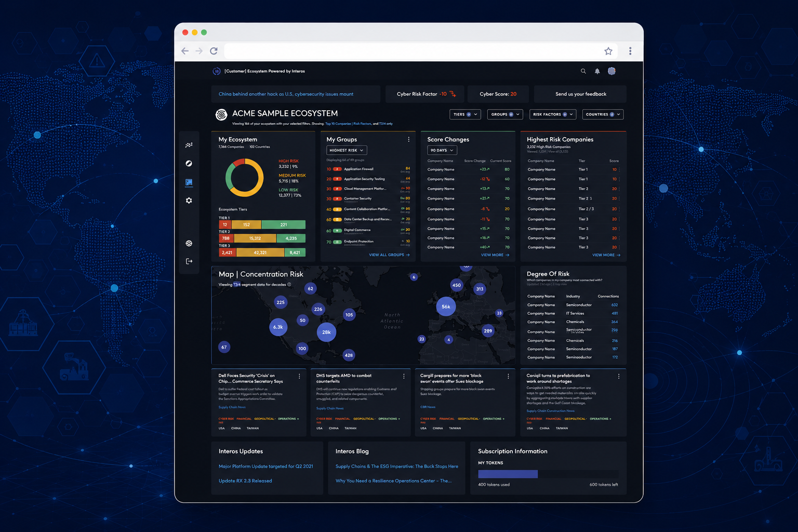The width and height of the screenshot is (798, 532).
Task: Open the user profile avatar
Action: (611, 71)
